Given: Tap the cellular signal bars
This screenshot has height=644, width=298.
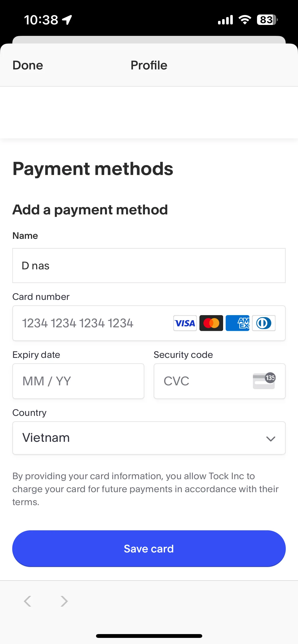Looking at the screenshot, I should click(x=225, y=20).
